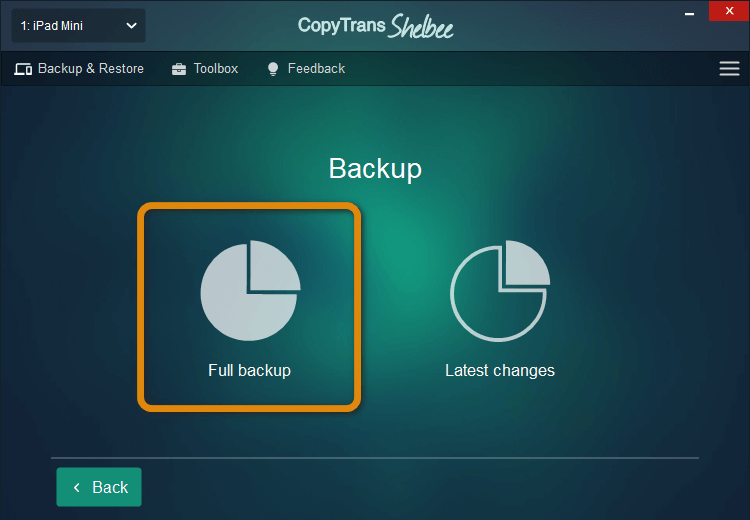The width and height of the screenshot is (750, 520).
Task: Choose the Latest changes pie icon
Action: click(500, 290)
